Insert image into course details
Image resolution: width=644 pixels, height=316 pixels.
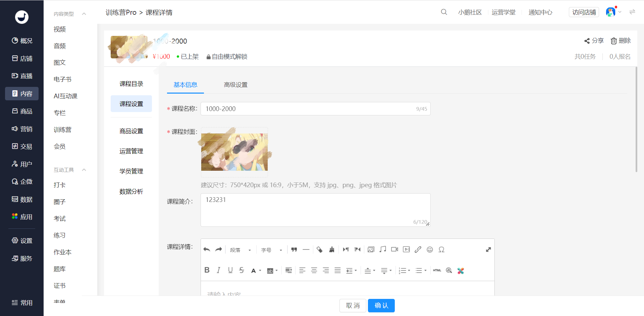371,250
